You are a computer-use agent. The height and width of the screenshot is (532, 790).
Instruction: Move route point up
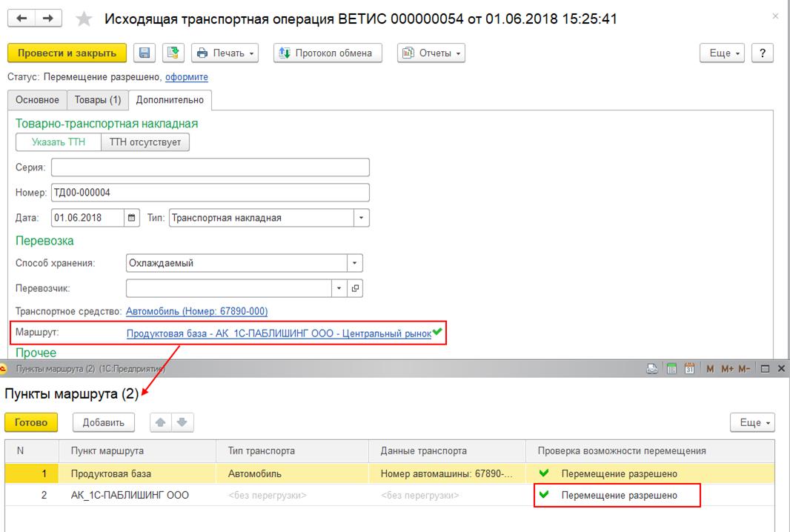click(x=161, y=422)
